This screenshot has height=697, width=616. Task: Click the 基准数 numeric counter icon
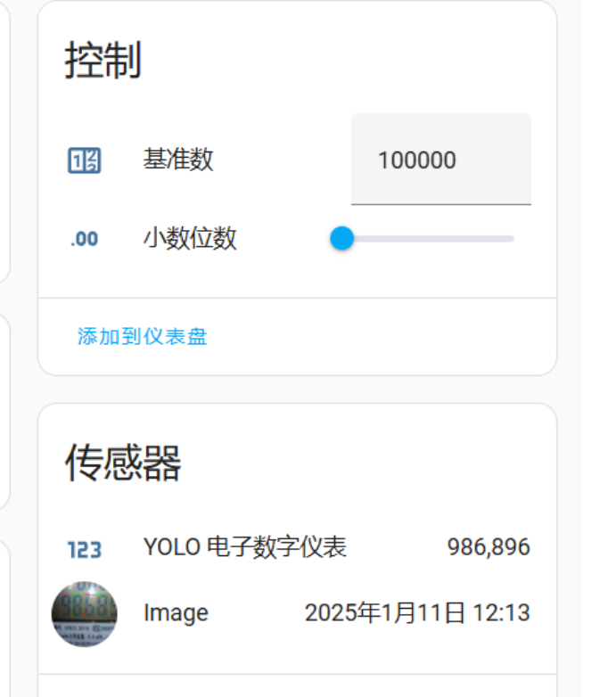click(85, 160)
